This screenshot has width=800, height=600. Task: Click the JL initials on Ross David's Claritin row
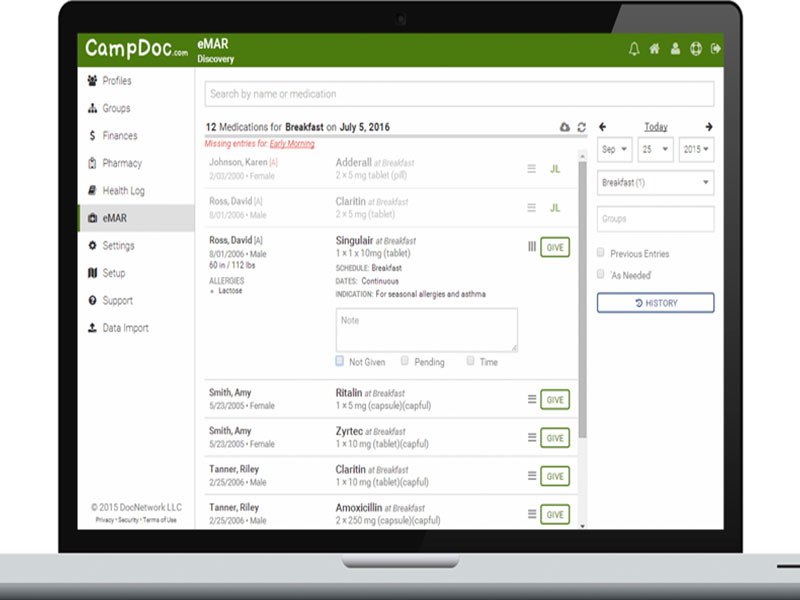coord(555,208)
